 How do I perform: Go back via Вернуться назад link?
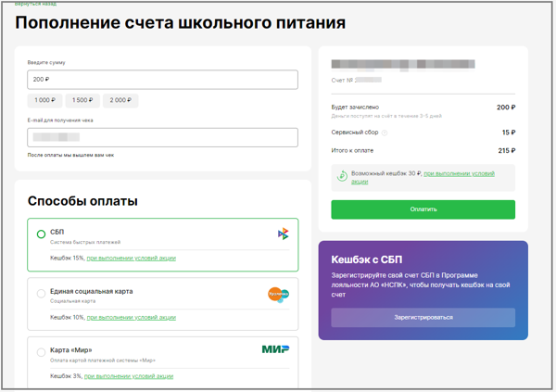tap(35, 4)
